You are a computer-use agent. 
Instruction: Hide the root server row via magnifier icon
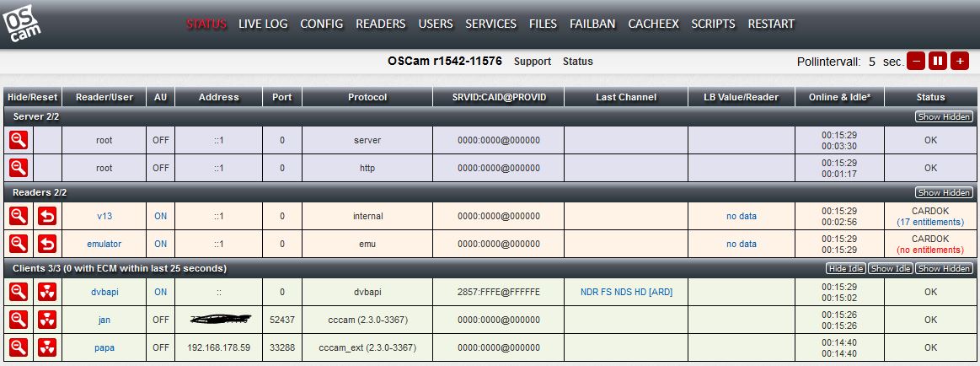pyautogui.click(x=19, y=140)
